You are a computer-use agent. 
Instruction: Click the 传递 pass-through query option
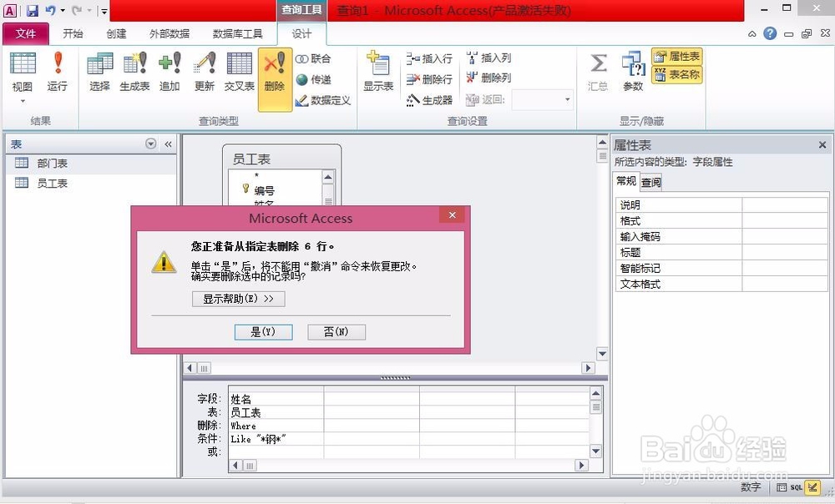[x=313, y=79]
